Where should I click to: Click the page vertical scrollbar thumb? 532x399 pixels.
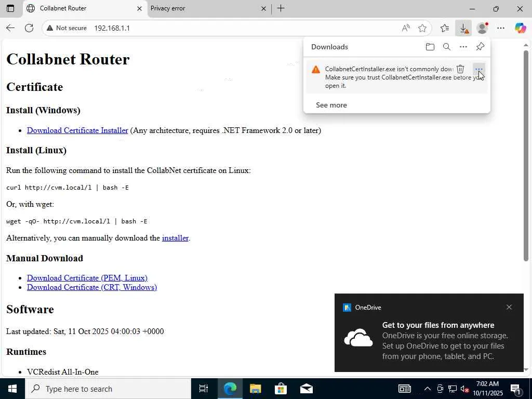click(526, 156)
